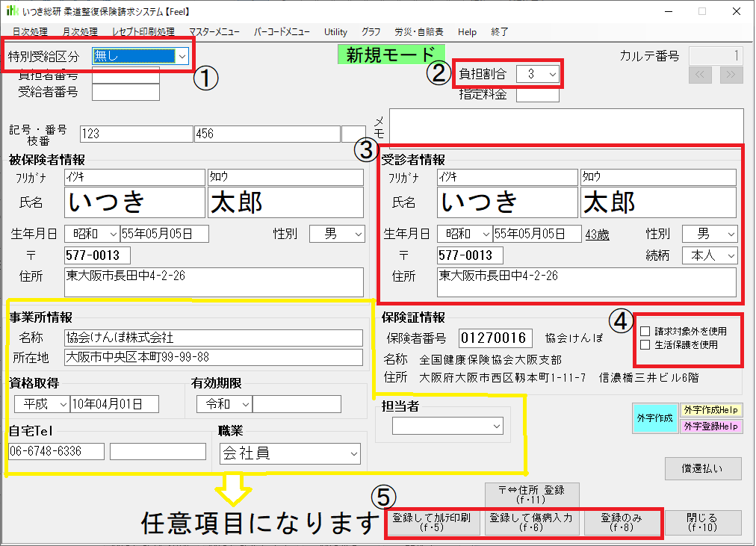This screenshot has width=756, height=546.
Task: Open 外字登録Help pink button
Action: click(x=710, y=426)
